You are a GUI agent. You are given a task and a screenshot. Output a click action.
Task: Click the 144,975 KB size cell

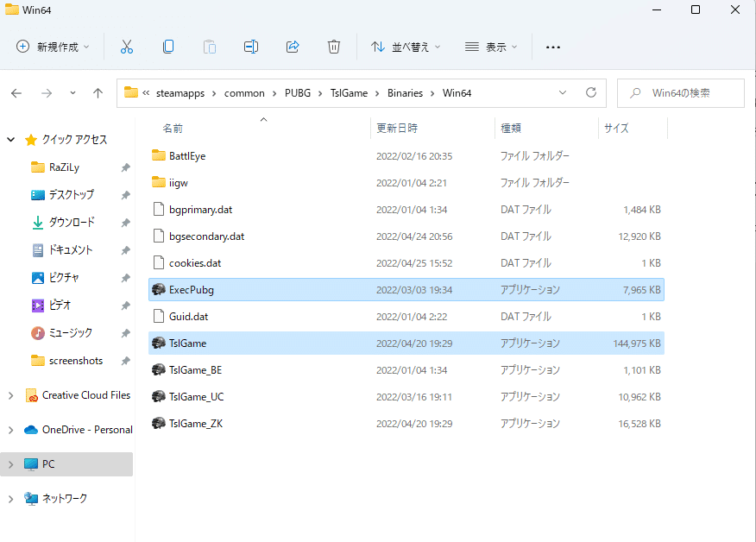click(637, 343)
